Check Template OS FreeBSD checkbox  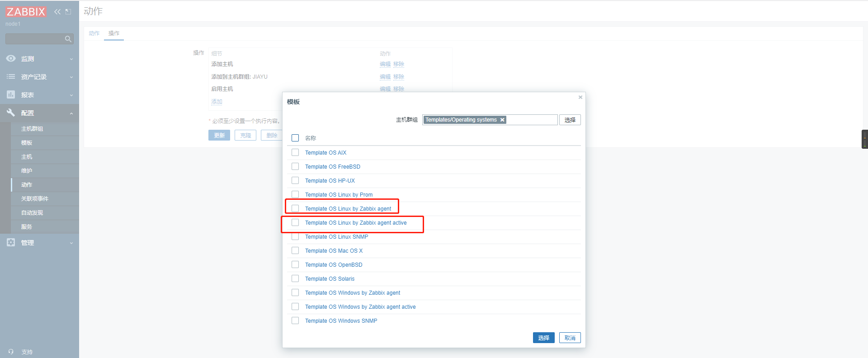(295, 166)
